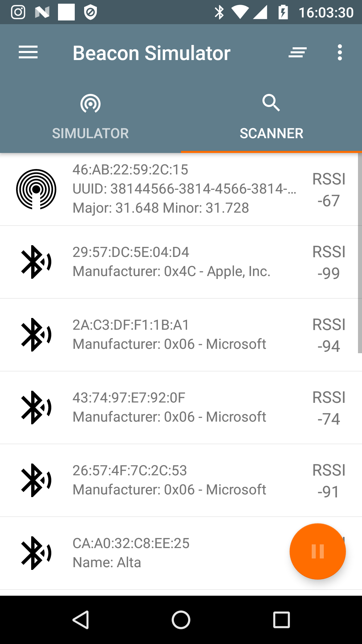Pause scanning with the orange button
This screenshot has width=362, height=644.
(317, 551)
